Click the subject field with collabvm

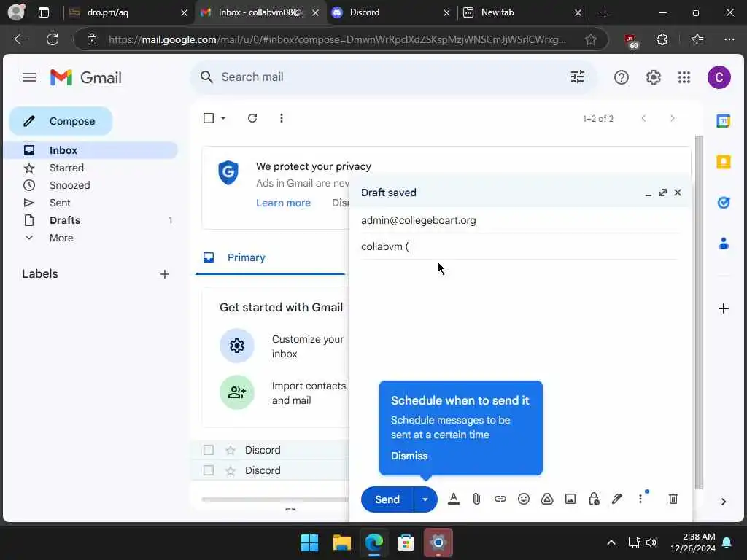point(519,246)
